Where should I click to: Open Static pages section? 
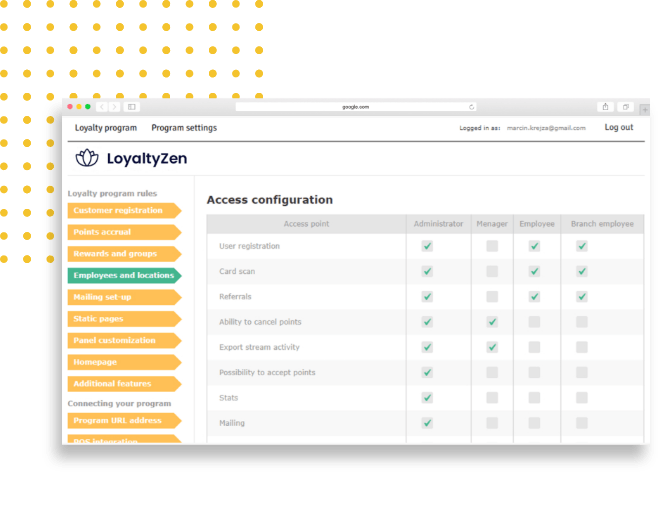coord(124,319)
